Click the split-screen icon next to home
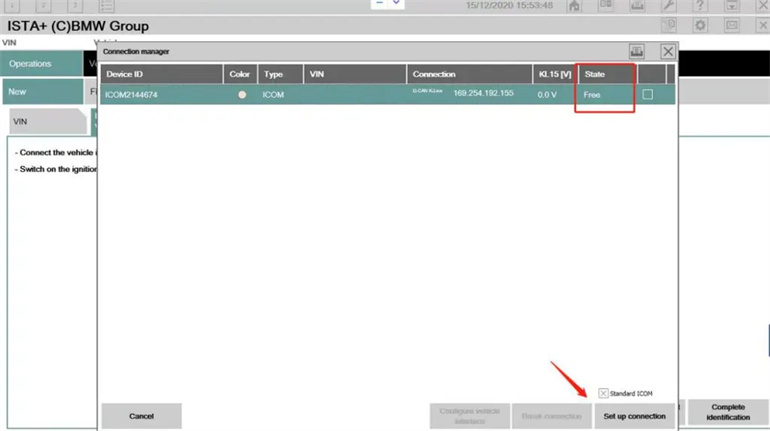770x431 pixels. (x=605, y=6)
